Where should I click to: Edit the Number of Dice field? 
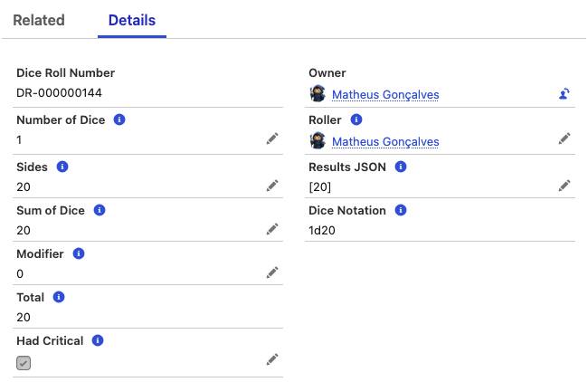pyautogui.click(x=272, y=138)
